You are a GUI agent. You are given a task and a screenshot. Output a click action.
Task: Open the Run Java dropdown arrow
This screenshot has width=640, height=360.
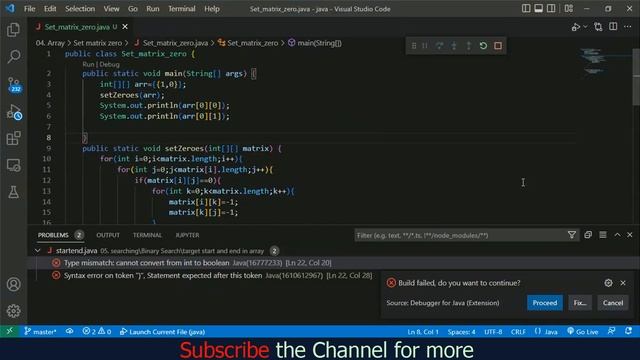[x=585, y=27]
